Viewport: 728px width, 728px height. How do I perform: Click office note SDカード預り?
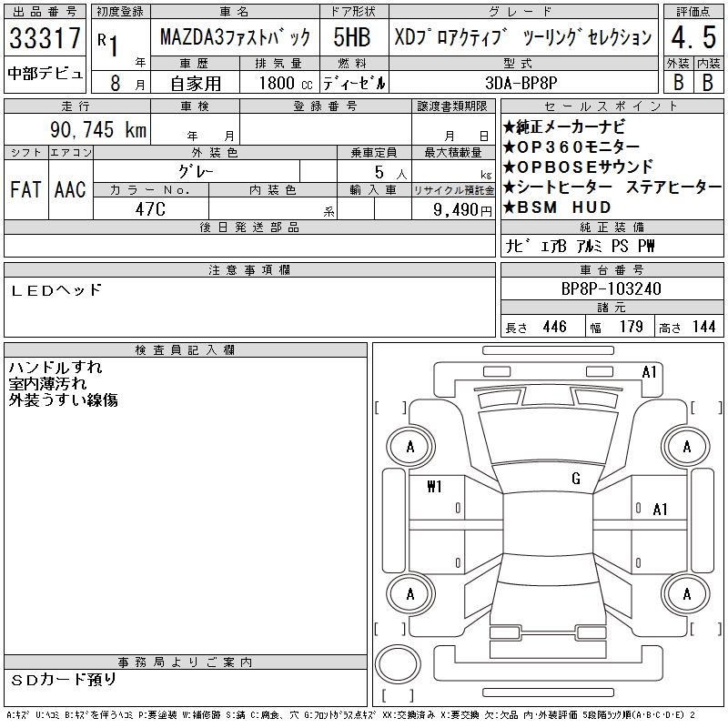coord(63,680)
